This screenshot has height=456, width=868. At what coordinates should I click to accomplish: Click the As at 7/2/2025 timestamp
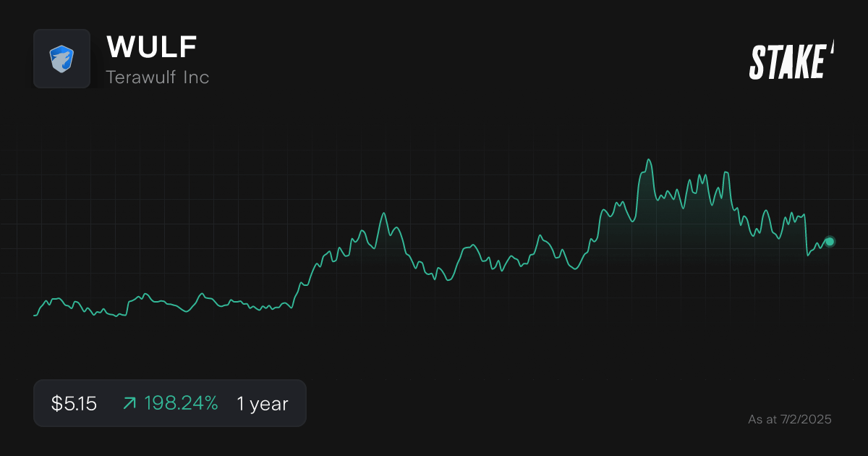(790, 419)
